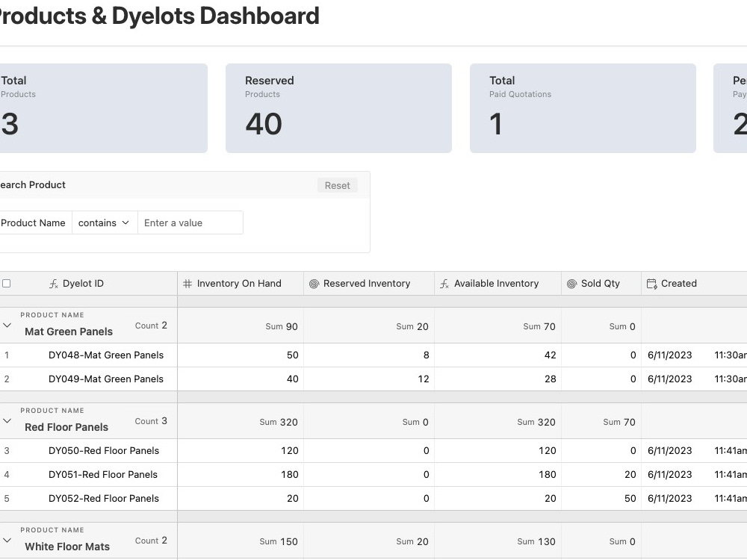The height and width of the screenshot is (560, 747).
Task: Click Inventory On Hand 180 for DY051
Action: tap(241, 475)
